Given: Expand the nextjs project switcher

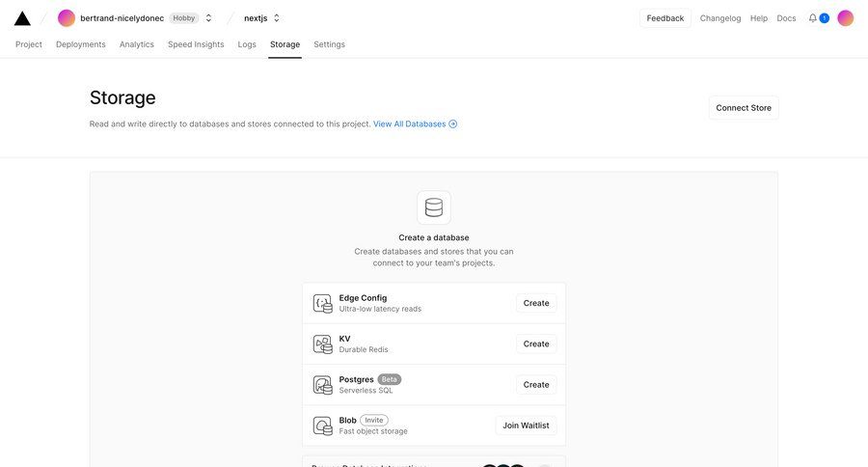Looking at the screenshot, I should [277, 18].
